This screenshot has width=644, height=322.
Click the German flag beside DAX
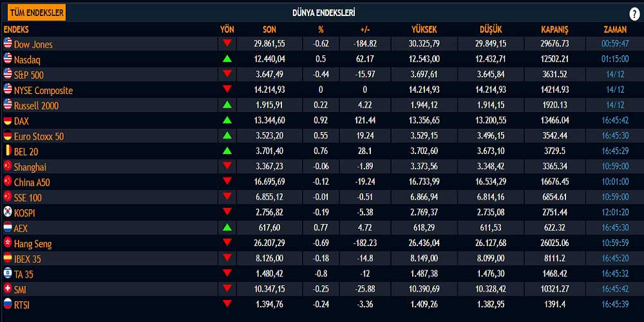[7, 120]
